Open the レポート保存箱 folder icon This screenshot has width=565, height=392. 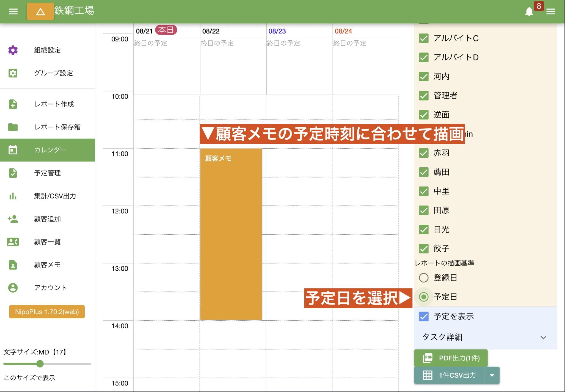[x=13, y=127]
